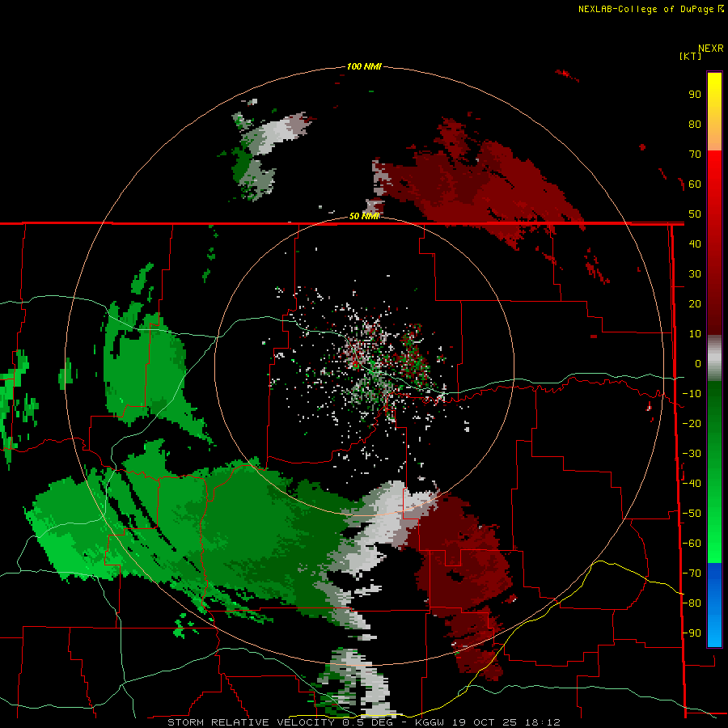The height and width of the screenshot is (728, 728).
Task: Click the 10 value on the velocity scale
Action: point(695,334)
